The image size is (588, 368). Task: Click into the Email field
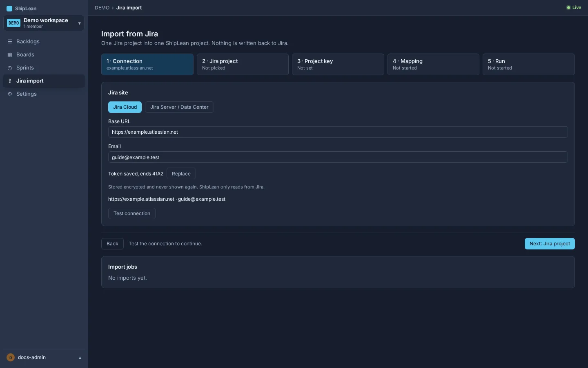click(x=338, y=157)
